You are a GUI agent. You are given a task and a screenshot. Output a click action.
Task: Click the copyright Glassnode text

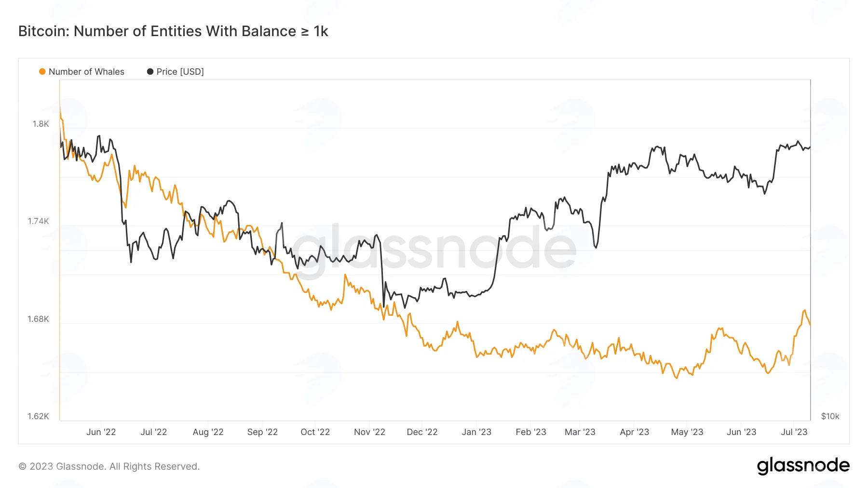point(109,466)
